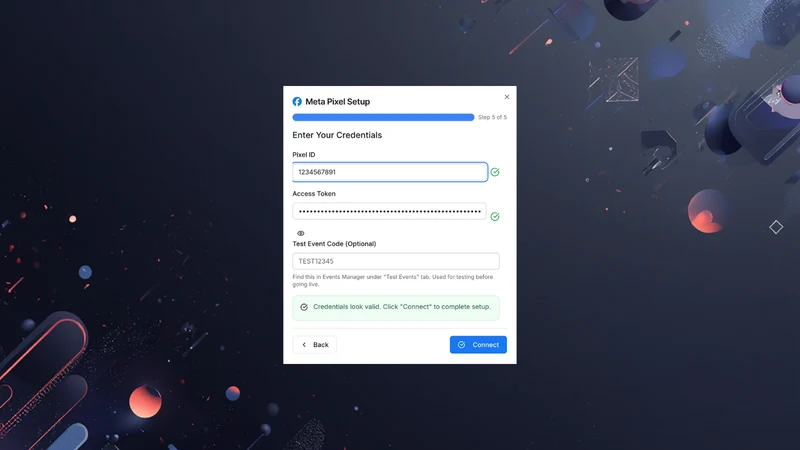Close the Meta Pixel Setup dialog
The height and width of the screenshot is (450, 800).
(x=507, y=97)
